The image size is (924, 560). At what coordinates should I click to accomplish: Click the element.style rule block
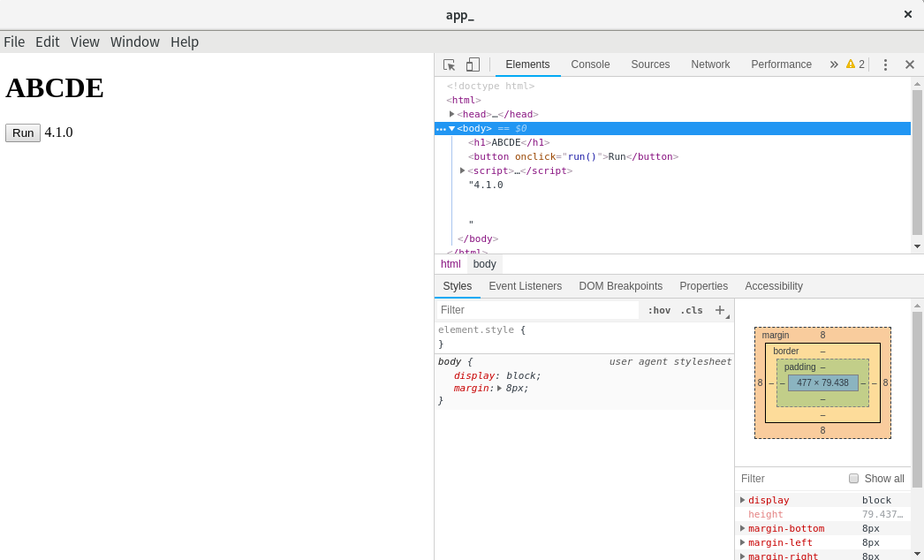(x=584, y=337)
